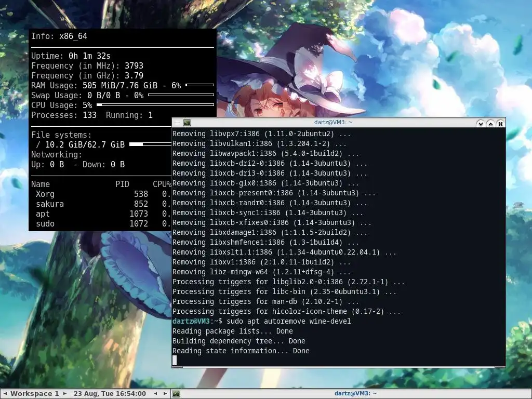The width and height of the screenshot is (532, 399).
Task: Click the Swap Usage progress bar
Action: [x=181, y=95]
